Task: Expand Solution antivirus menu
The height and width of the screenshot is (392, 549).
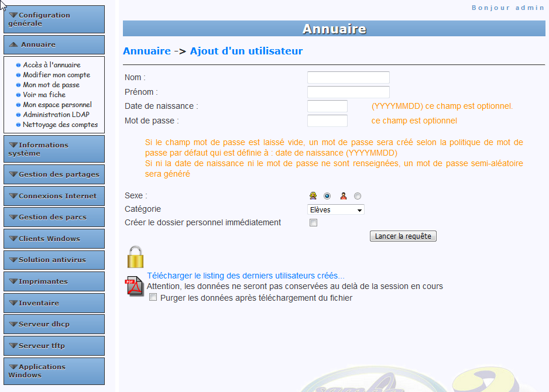Action: point(54,260)
